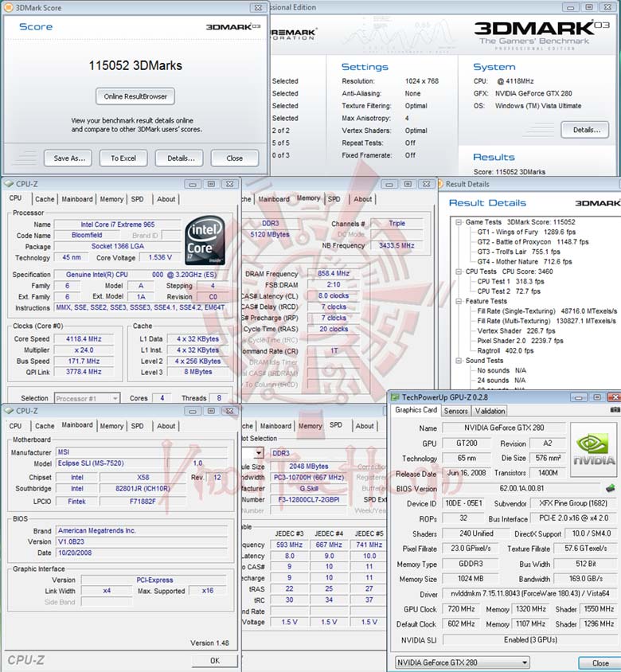Click the Multiplier value 'x 24.0'
Viewport: 621px width, 672px height.
coord(84,350)
